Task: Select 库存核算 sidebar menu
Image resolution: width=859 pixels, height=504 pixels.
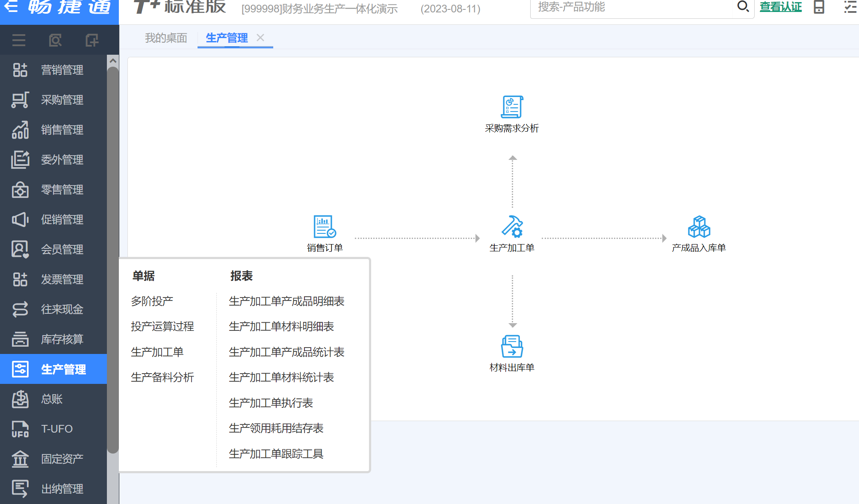Action: [x=62, y=339]
